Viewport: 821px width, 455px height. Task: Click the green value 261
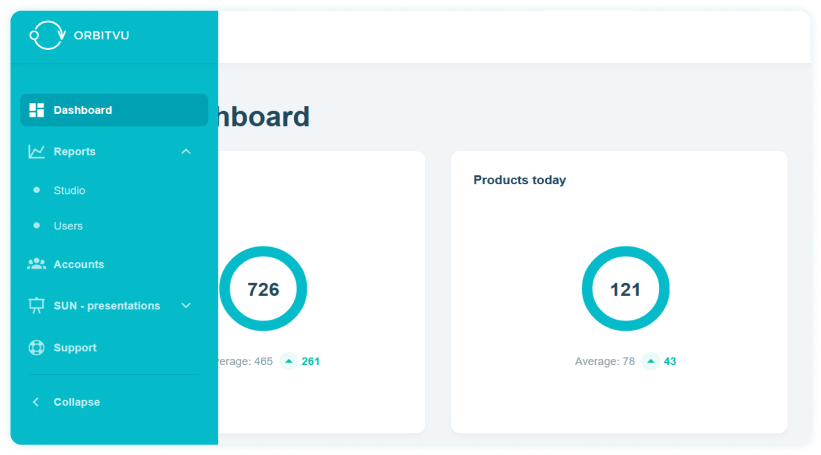coord(310,361)
